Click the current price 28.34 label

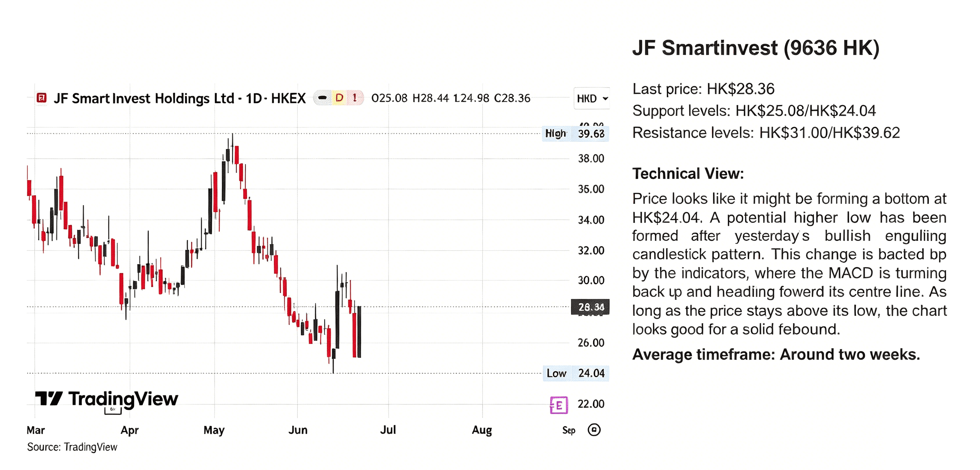[x=590, y=307]
